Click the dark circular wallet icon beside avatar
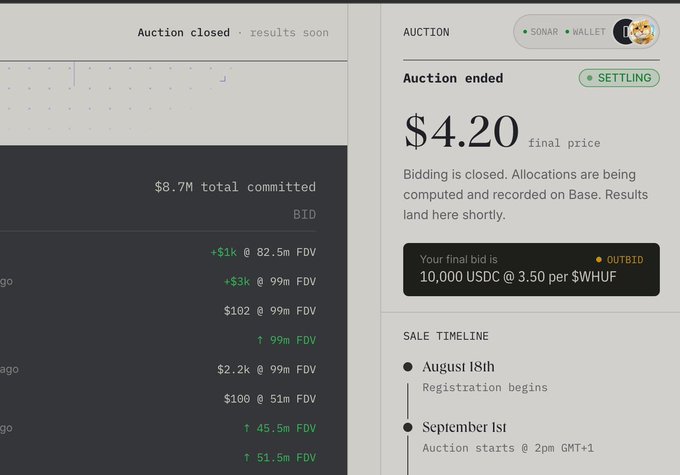The height and width of the screenshot is (475, 680). click(x=621, y=32)
